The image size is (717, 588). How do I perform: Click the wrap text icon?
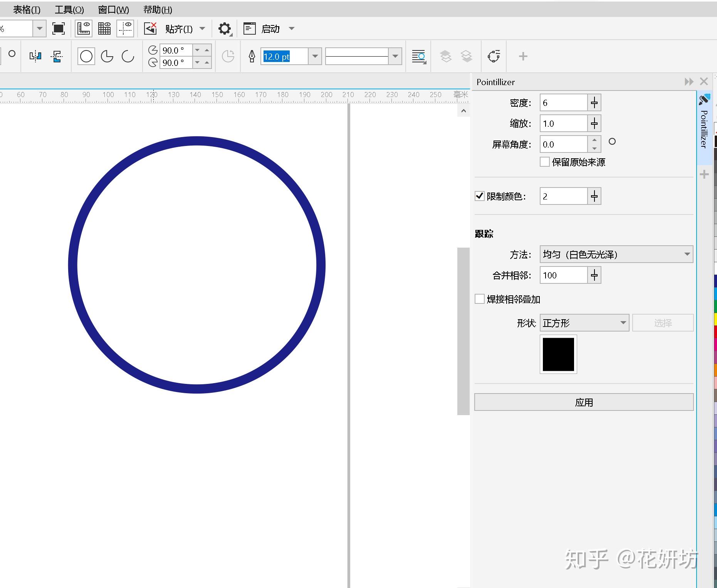coord(419,57)
